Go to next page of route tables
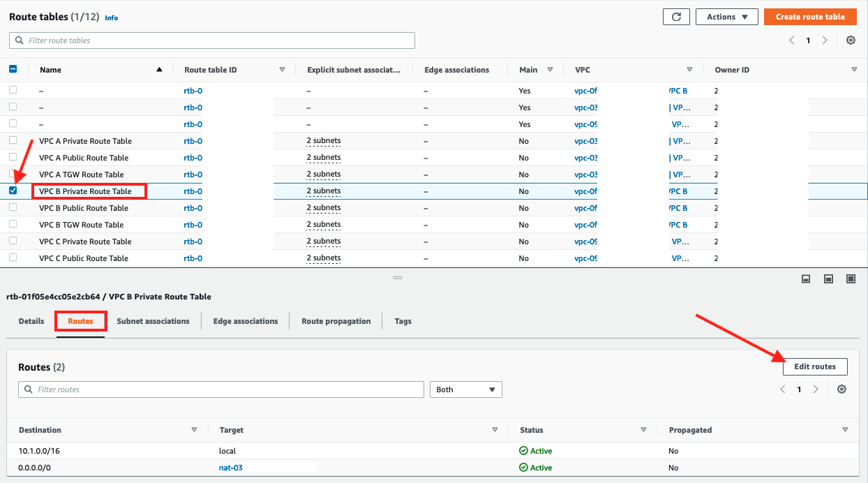The image size is (868, 483). click(x=825, y=40)
